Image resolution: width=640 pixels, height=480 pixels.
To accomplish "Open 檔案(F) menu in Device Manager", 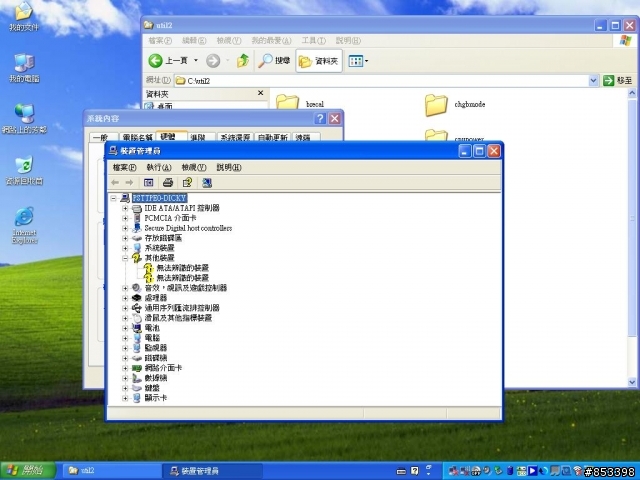I will pos(124,167).
